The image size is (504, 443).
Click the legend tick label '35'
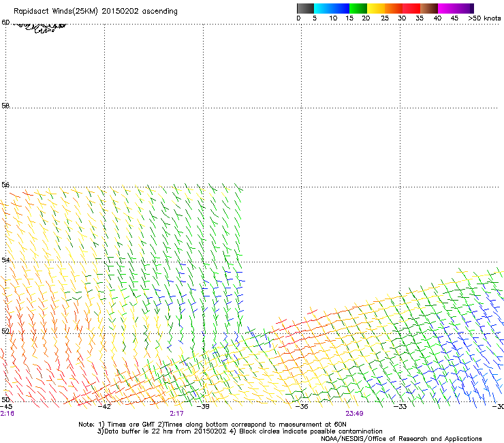pyautogui.click(x=420, y=18)
